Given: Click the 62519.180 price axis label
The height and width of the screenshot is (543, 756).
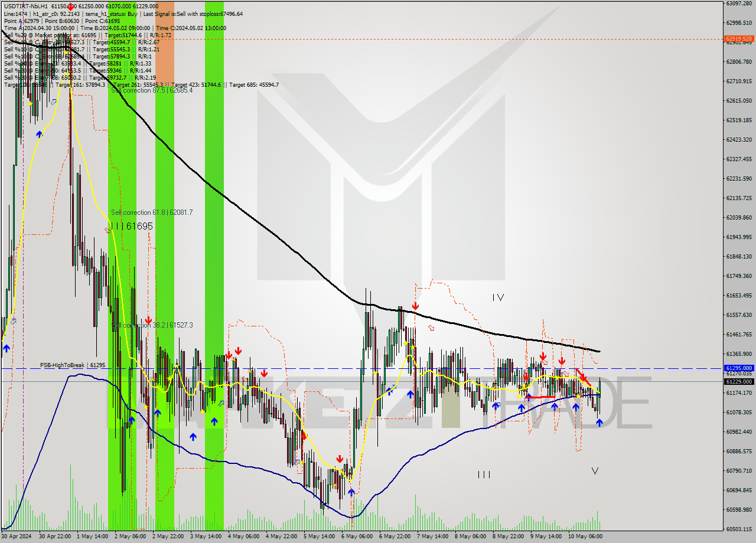Looking at the screenshot, I should click(739, 120).
